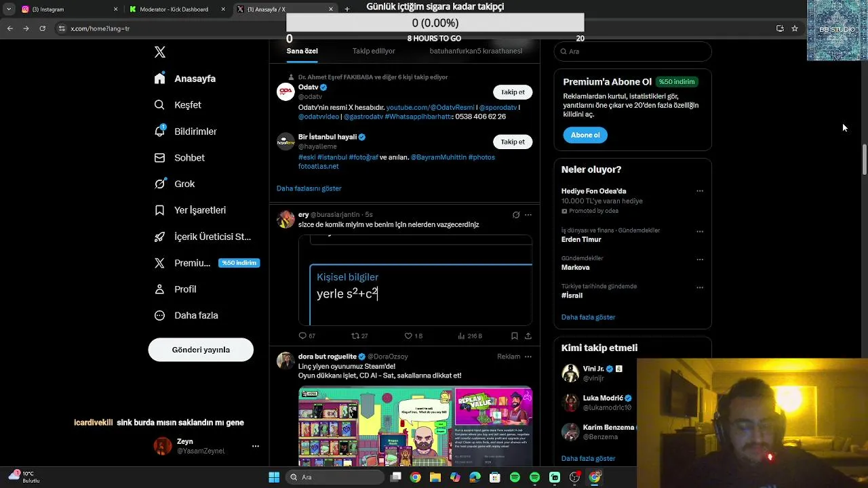Viewport: 868px width, 488px height.
Task: Go to Anasayfa in the sidebar
Action: [185, 79]
